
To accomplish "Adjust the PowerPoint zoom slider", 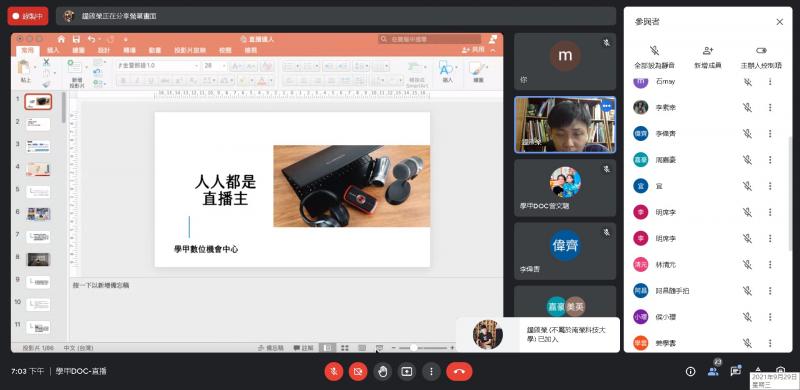I will (422, 348).
